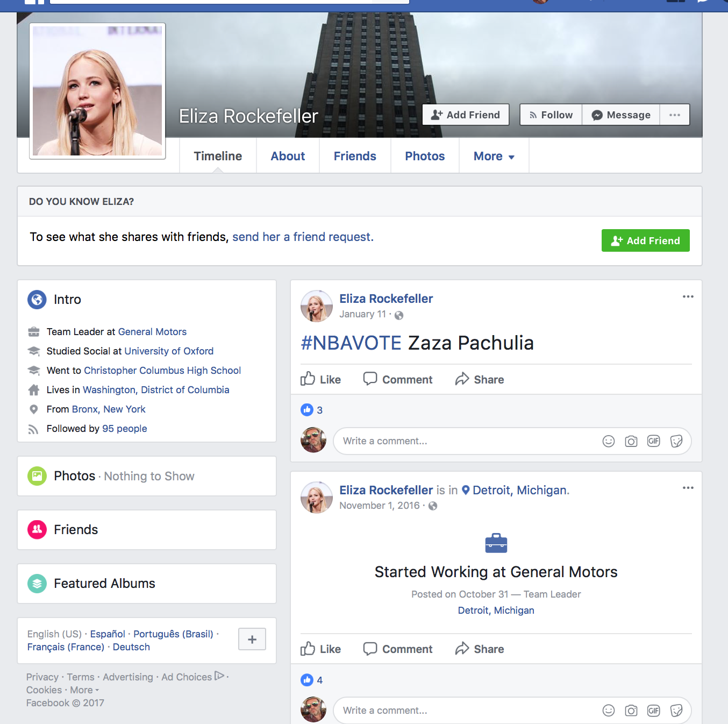Open the About tab
This screenshot has width=728, height=724.
click(288, 156)
